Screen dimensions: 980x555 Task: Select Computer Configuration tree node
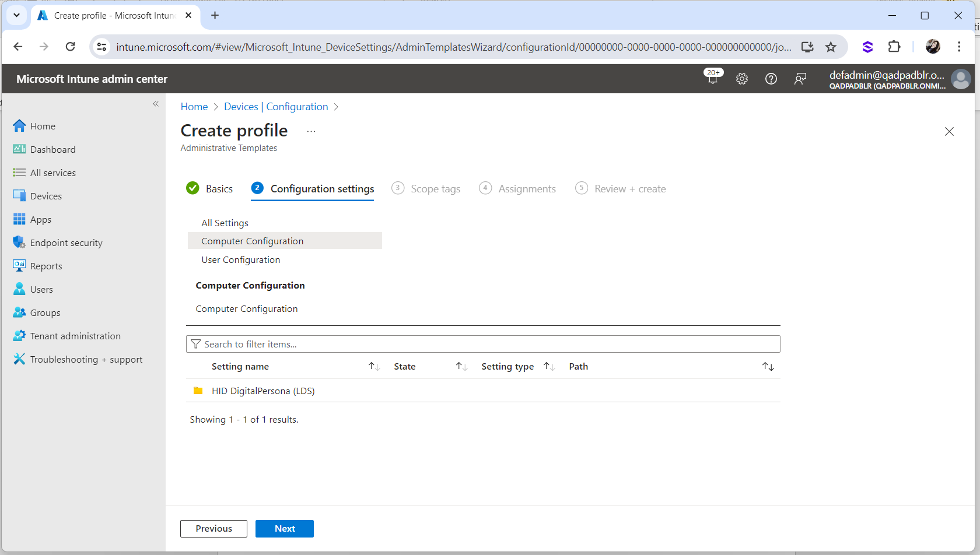[285, 241]
